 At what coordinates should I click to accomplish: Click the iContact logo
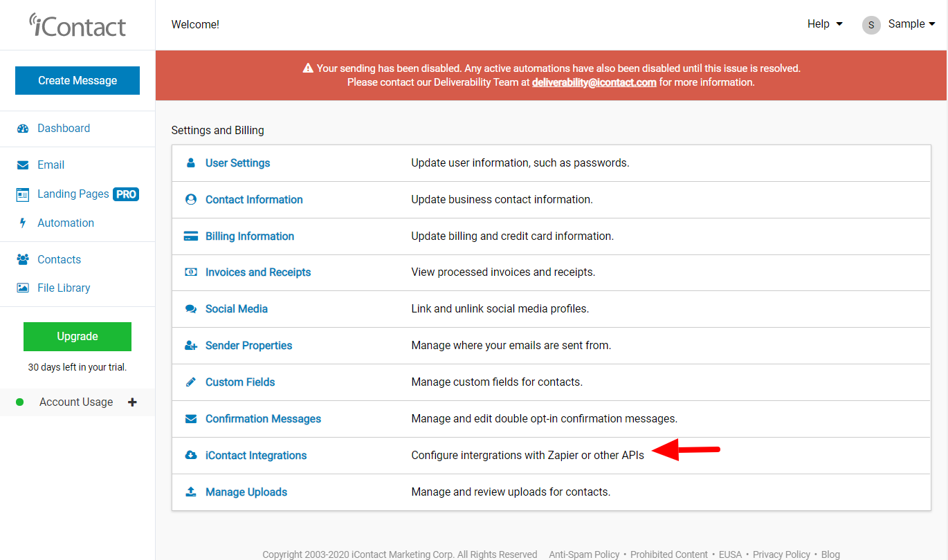[78, 25]
